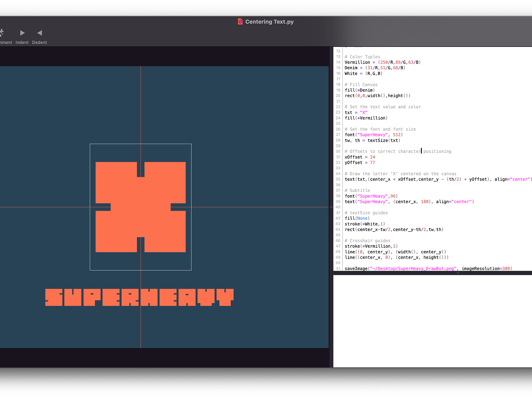Image resolution: width=532 pixels, height=399 pixels.
Task: Click the comment about Offsets to correct character positioning
Action: tap(398, 151)
